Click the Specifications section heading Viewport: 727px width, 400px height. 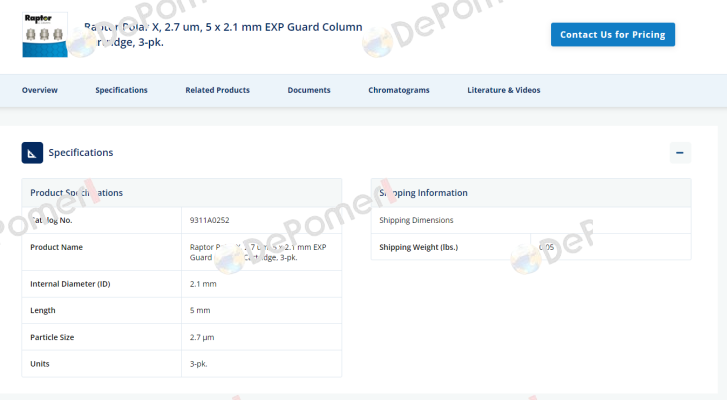click(81, 152)
